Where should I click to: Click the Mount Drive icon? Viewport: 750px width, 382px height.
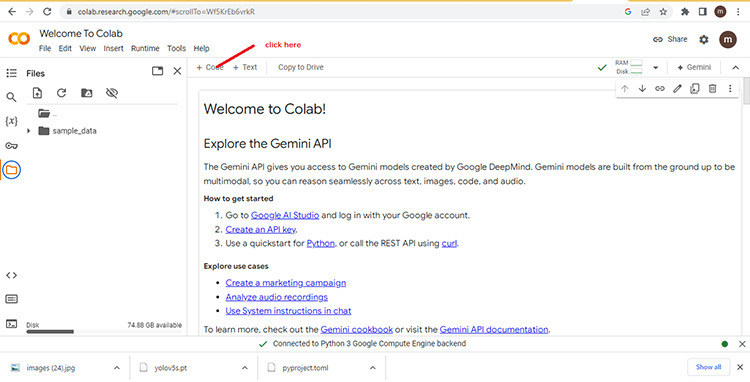(87, 93)
